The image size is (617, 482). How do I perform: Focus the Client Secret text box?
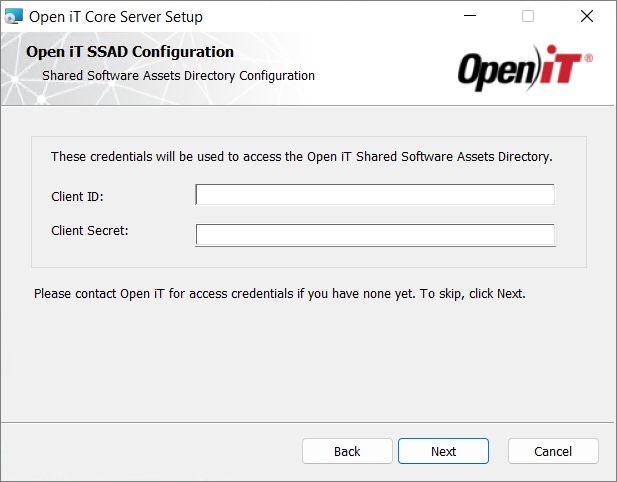[375, 235]
